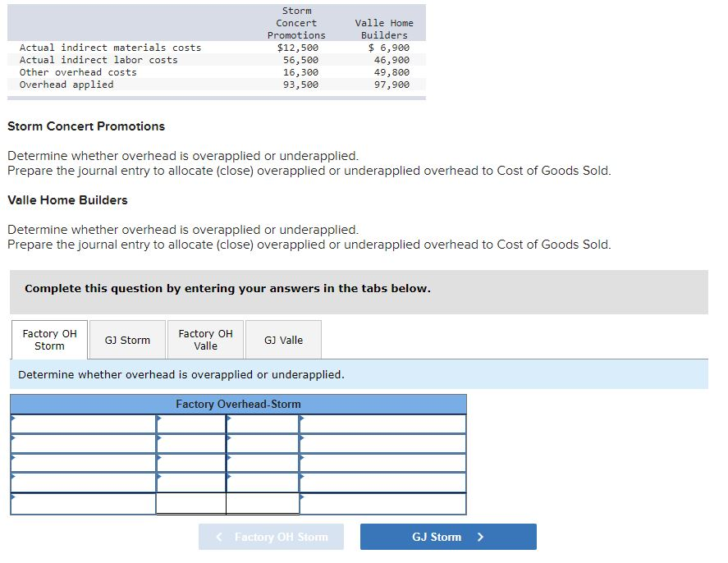This screenshot has height=563, width=728.
Task: Go to next section GJ Storm button
Action: 448,537
